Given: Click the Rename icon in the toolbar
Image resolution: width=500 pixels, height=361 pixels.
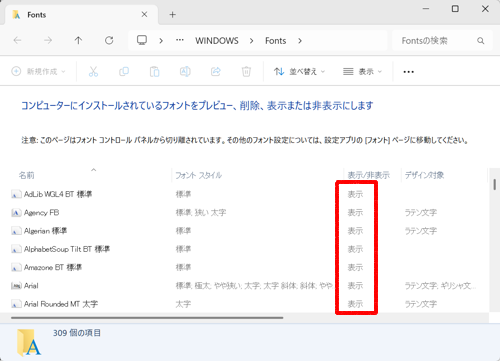Looking at the screenshot, I should coord(185,71).
